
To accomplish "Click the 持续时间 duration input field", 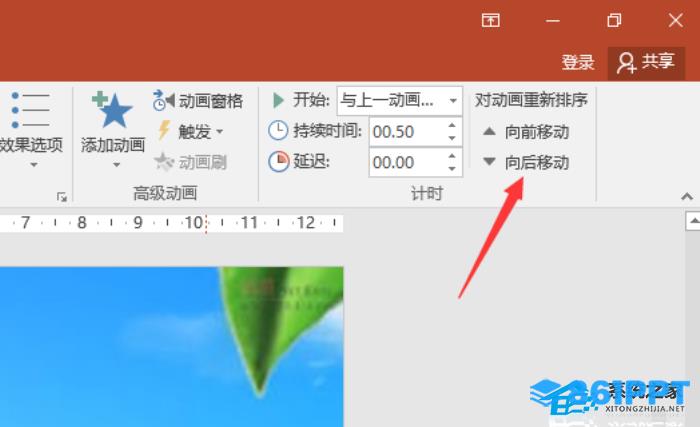I will [405, 131].
